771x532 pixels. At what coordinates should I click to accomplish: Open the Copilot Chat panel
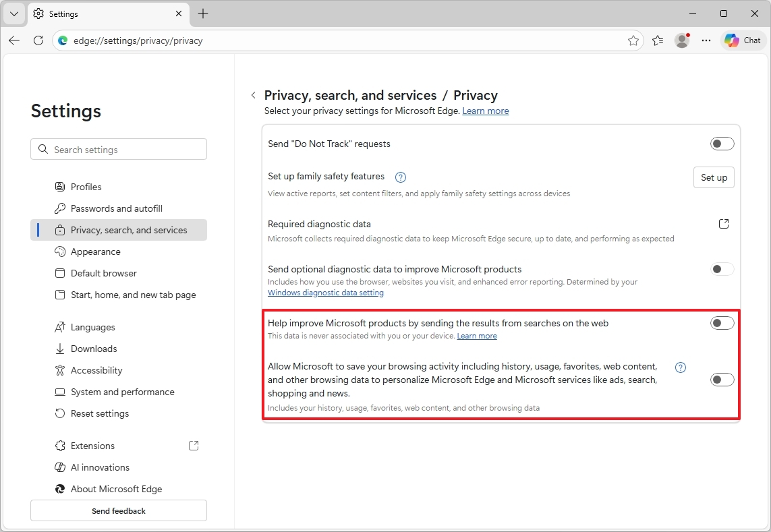(x=742, y=40)
